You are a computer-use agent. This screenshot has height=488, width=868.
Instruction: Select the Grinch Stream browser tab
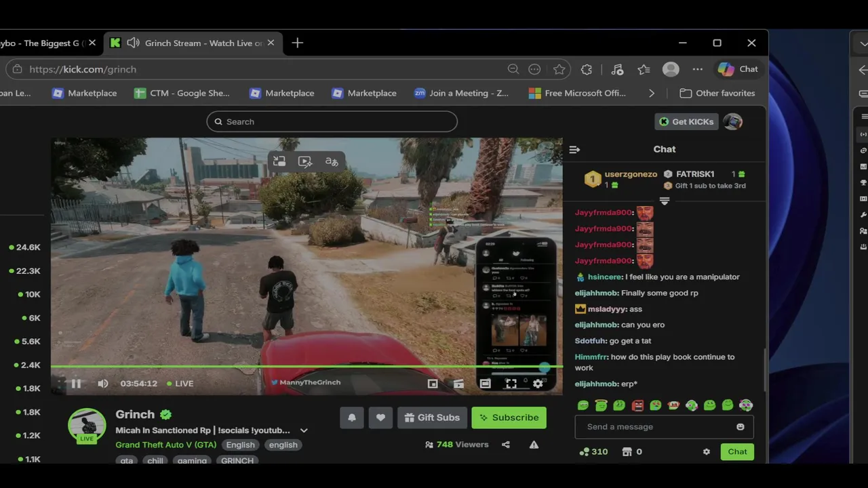pyautogui.click(x=192, y=43)
